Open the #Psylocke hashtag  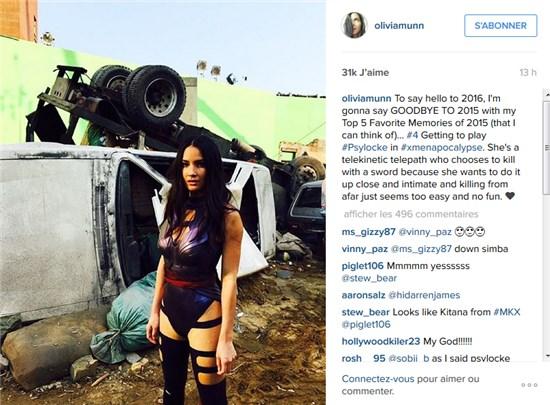[x=365, y=148]
